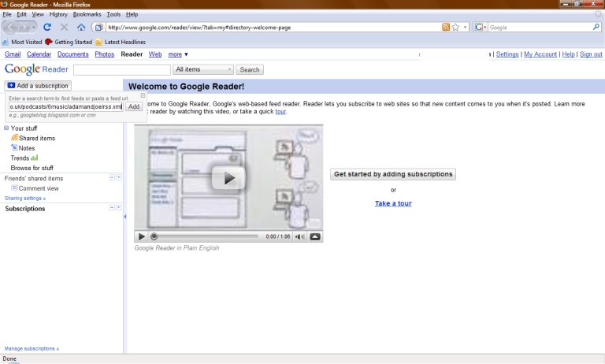Screen dimensions: 605x364
Task: Click the Stop loading X icon
Action: 64,27
